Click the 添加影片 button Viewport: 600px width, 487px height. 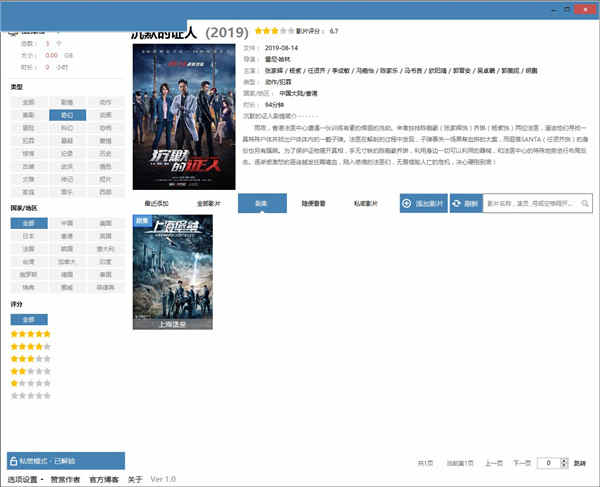point(424,203)
